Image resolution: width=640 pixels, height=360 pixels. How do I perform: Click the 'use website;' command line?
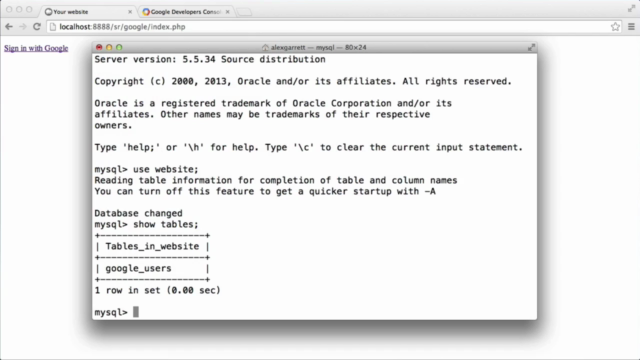click(x=147, y=169)
